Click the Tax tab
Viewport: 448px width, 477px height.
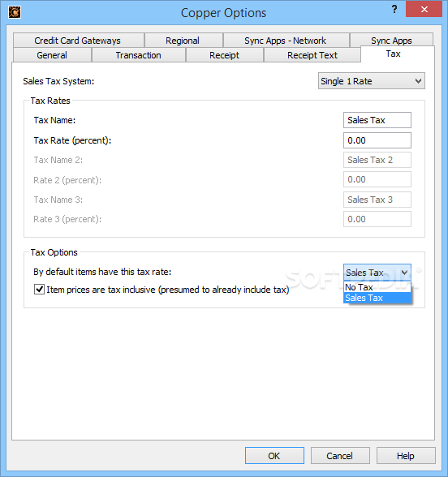397,54
